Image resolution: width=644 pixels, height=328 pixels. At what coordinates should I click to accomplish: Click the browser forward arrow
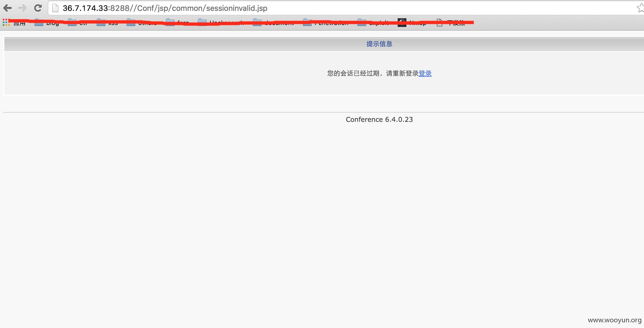tap(23, 8)
